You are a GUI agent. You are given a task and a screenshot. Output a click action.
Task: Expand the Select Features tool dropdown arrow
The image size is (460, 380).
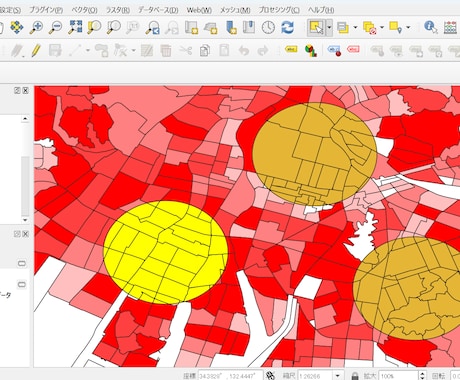[329, 27]
